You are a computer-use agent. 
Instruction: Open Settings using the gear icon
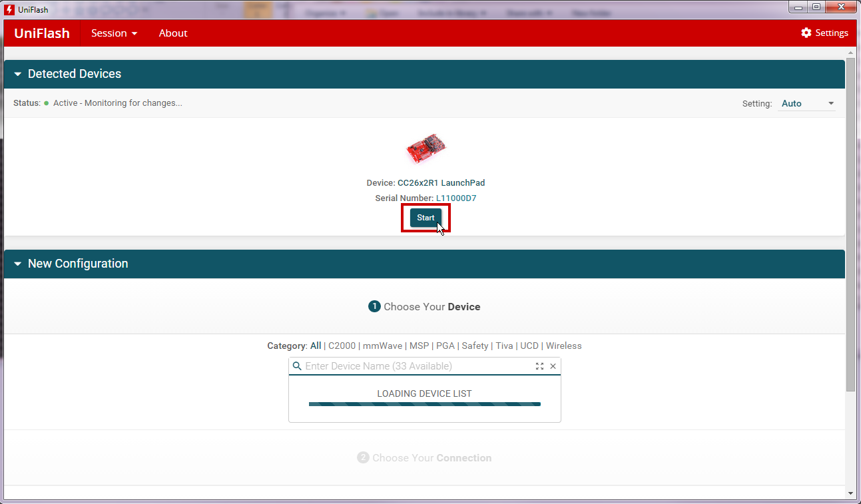click(x=806, y=32)
